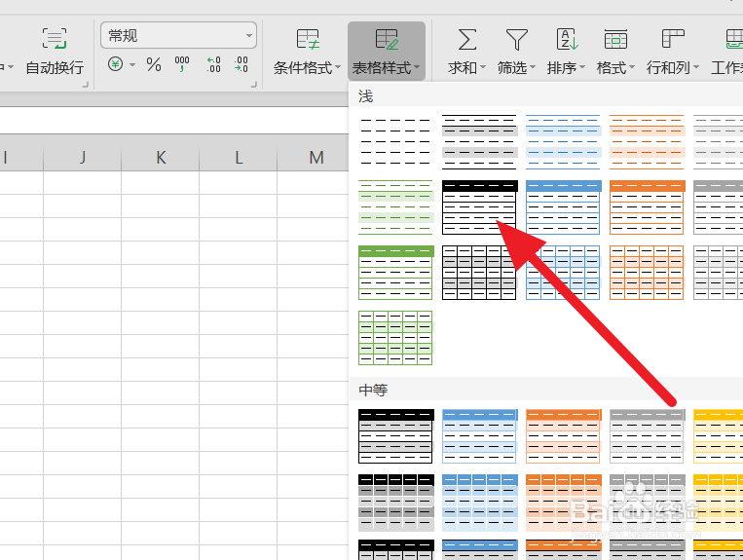The width and height of the screenshot is (743, 560).
Task: Choose light green full grid style
Action: coord(395,338)
